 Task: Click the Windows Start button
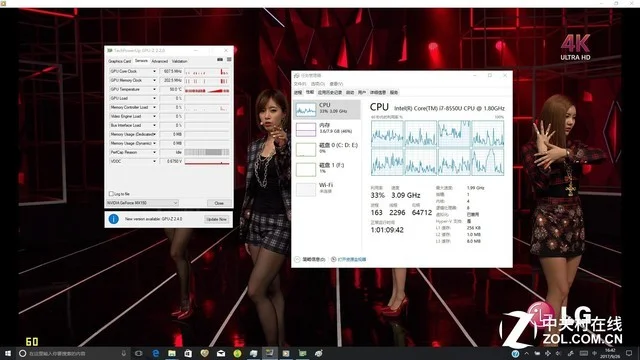coord(8,353)
